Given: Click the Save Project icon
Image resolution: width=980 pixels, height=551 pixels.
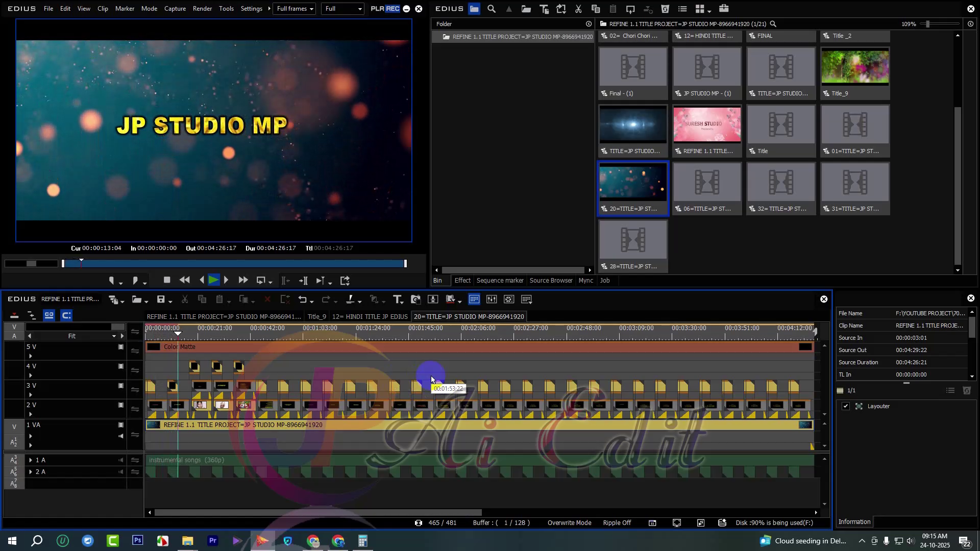Looking at the screenshot, I should (x=161, y=299).
